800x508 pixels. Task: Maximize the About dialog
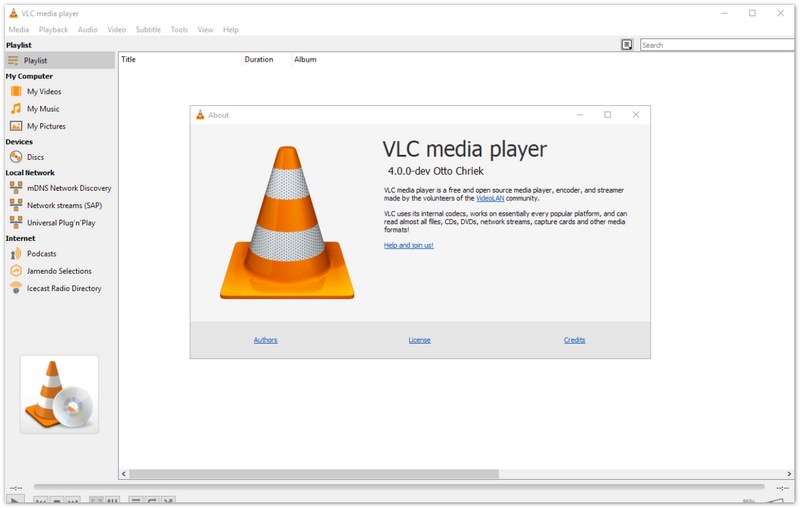[608, 115]
